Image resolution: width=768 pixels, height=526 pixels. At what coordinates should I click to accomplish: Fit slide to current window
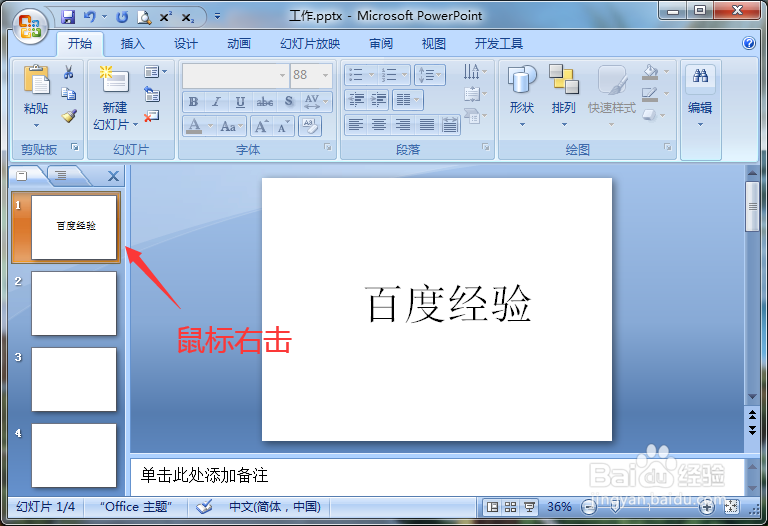point(732,507)
